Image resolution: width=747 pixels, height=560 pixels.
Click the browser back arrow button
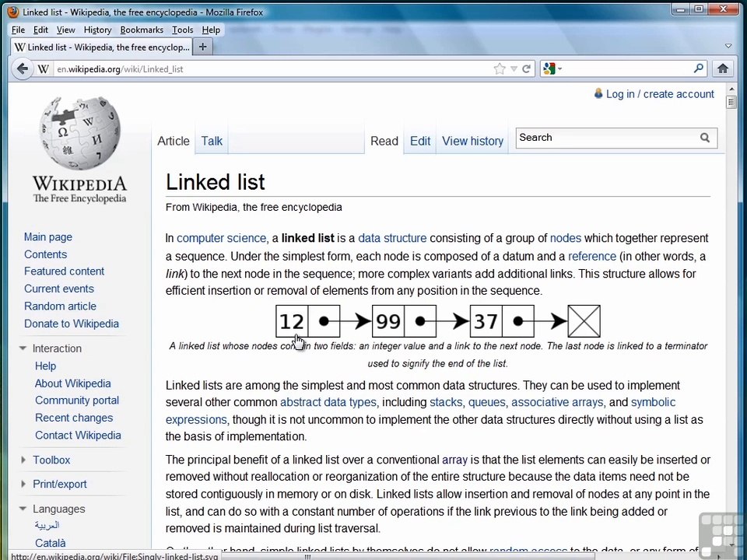tap(22, 69)
